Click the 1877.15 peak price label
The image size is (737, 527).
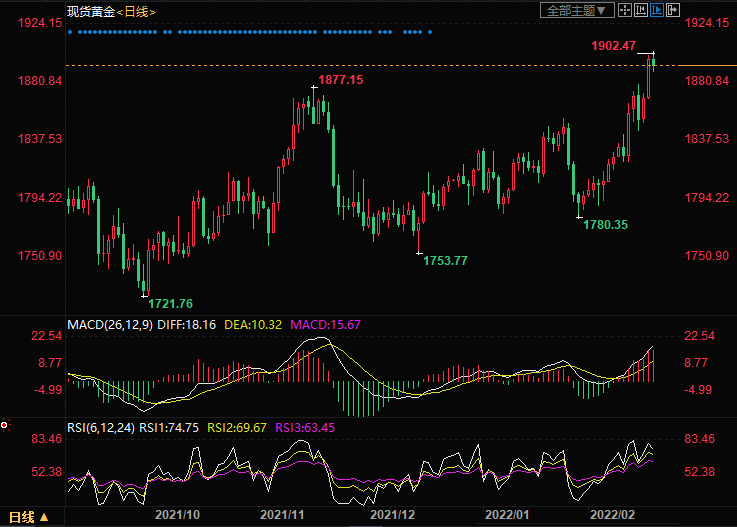[x=340, y=80]
